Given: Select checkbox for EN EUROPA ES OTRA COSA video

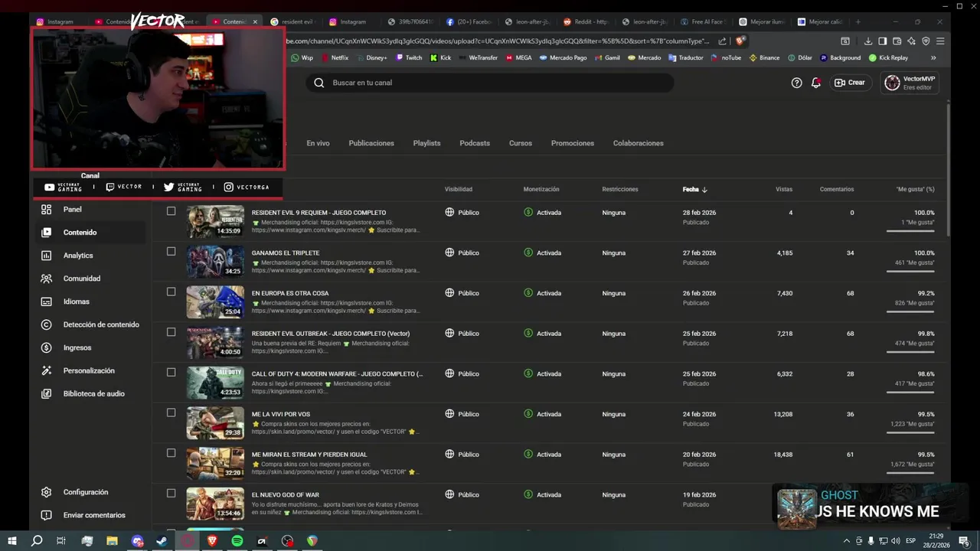Looking at the screenshot, I should pos(171,292).
